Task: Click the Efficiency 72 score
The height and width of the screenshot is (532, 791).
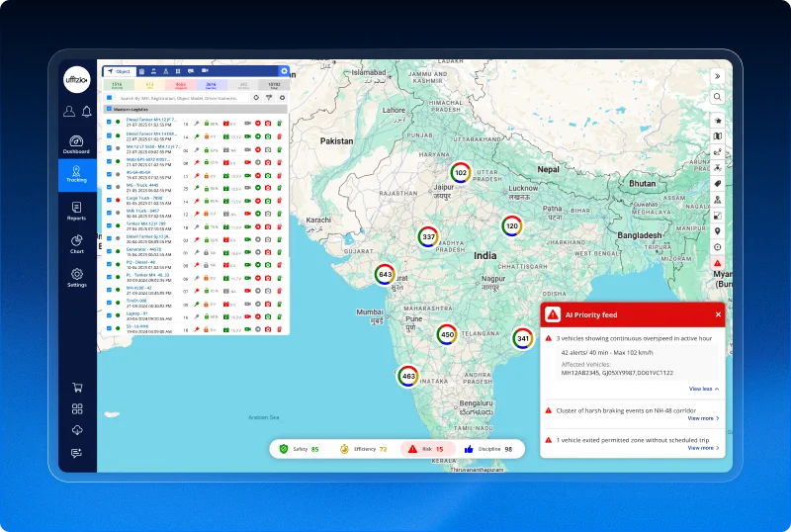Action: tap(363, 449)
